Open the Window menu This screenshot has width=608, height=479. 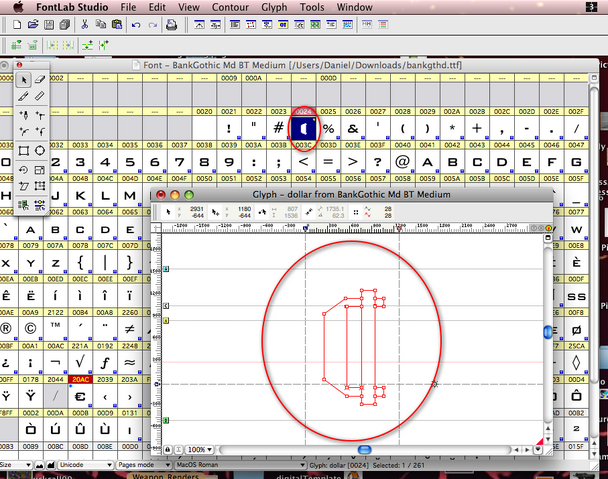click(x=354, y=7)
